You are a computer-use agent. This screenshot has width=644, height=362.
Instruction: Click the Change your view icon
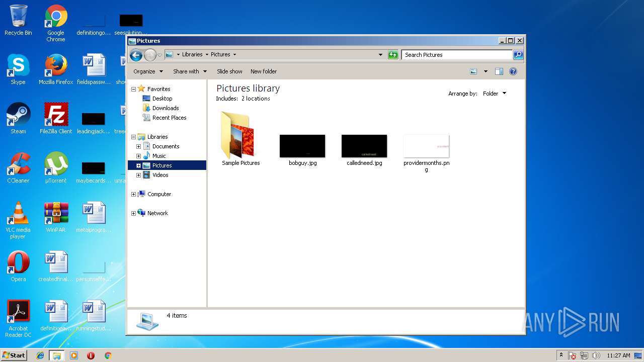point(473,71)
